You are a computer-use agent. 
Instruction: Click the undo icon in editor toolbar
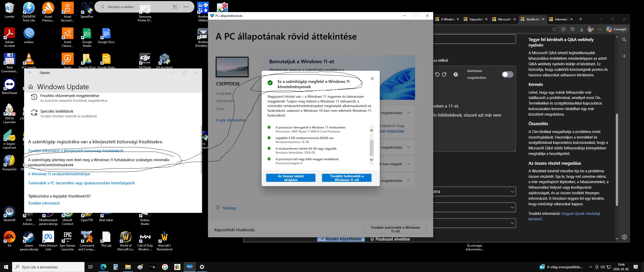(437, 74)
